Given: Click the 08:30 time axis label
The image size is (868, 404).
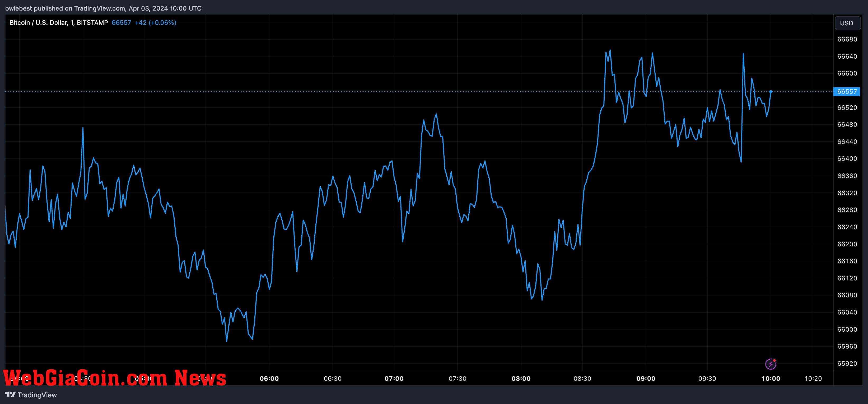Looking at the screenshot, I should point(582,378).
